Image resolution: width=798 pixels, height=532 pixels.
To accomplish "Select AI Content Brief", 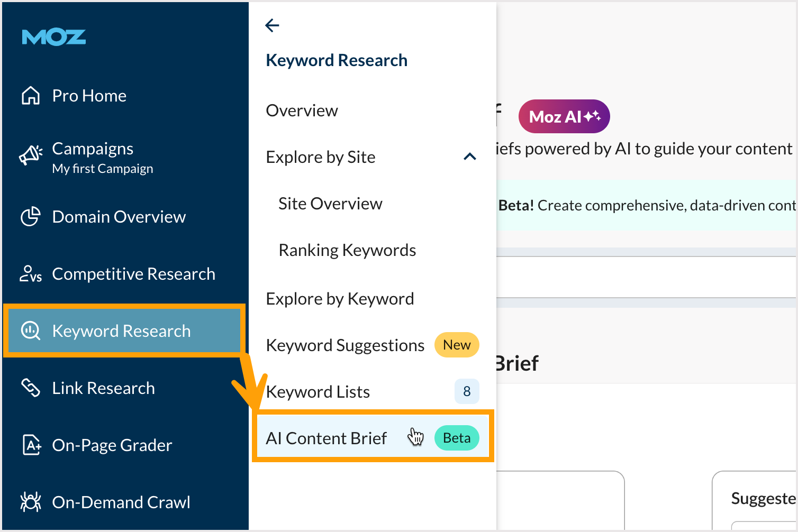I will click(x=326, y=438).
